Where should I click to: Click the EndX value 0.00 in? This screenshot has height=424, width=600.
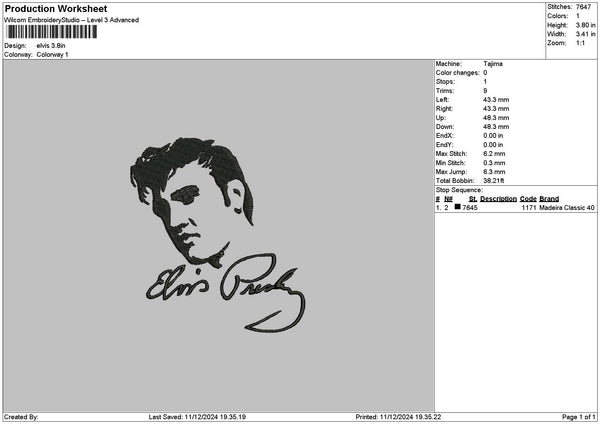coord(493,136)
